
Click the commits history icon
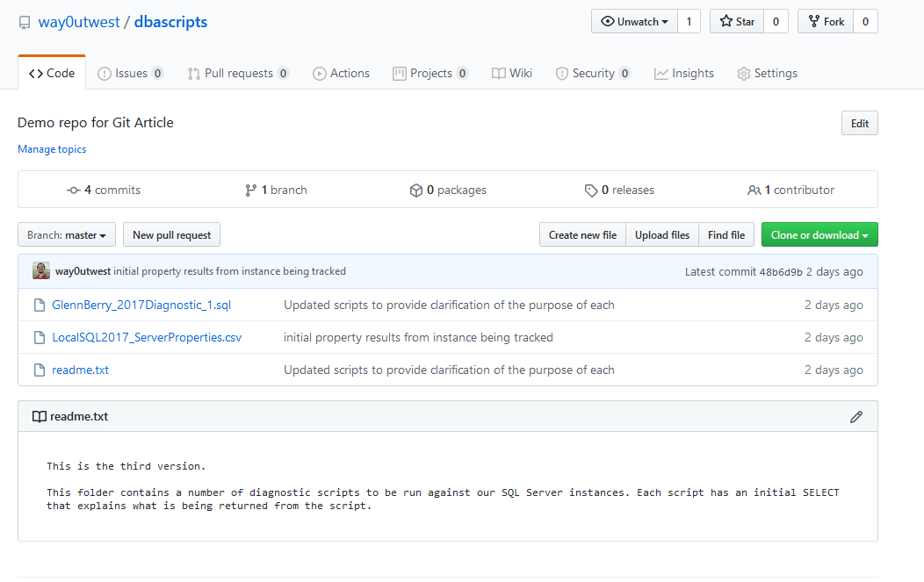74,190
